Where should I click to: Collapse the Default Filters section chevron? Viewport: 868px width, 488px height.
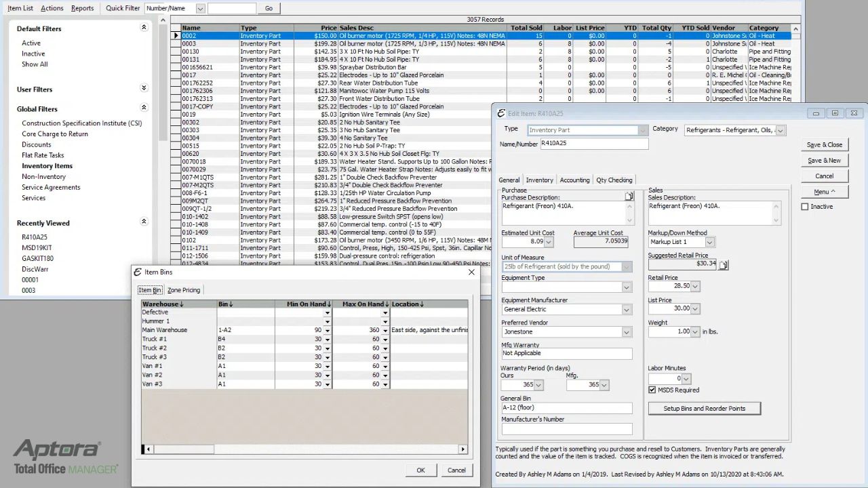[144, 28]
